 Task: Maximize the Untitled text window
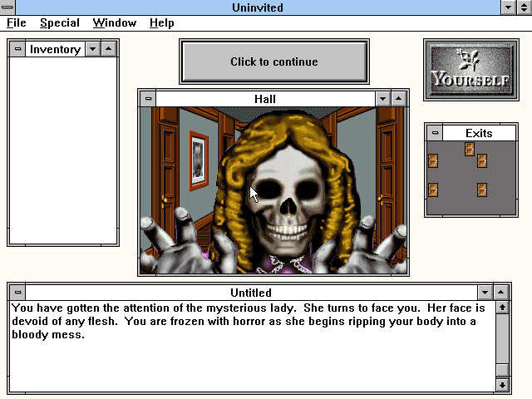tap(500, 292)
